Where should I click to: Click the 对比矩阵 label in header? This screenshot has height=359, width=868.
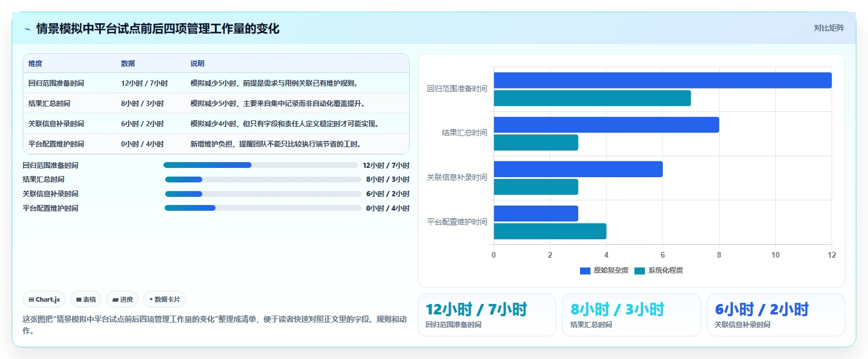click(x=829, y=28)
